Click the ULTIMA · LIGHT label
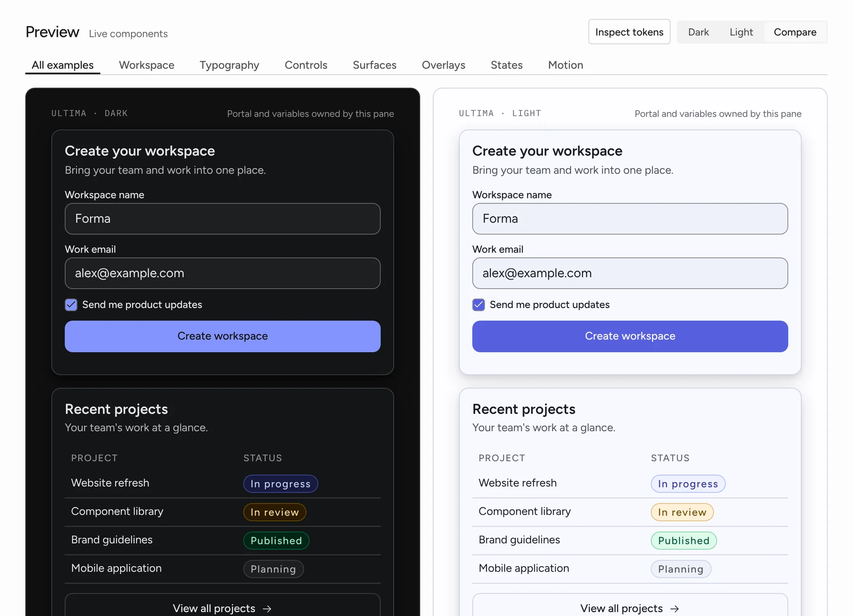 pyautogui.click(x=500, y=113)
